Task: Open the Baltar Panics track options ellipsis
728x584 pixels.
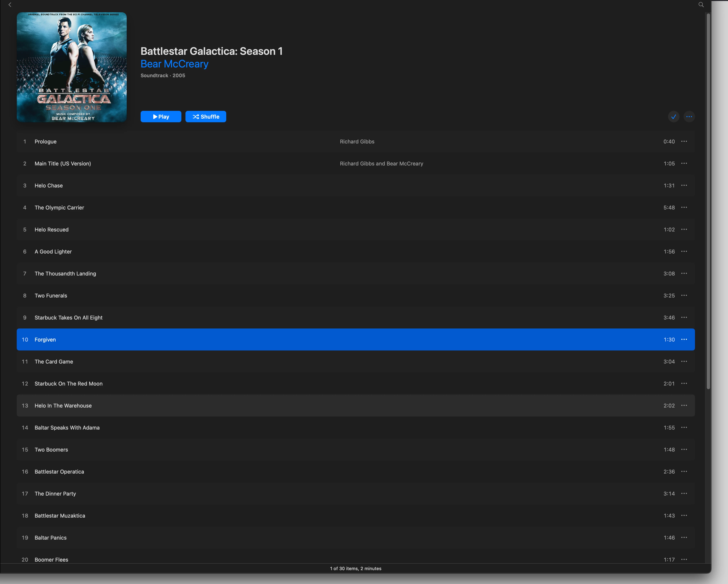Action: pyautogui.click(x=684, y=538)
